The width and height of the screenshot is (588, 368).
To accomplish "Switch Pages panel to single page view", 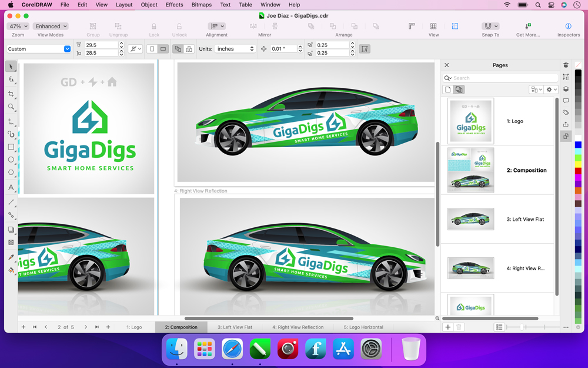I will [448, 89].
